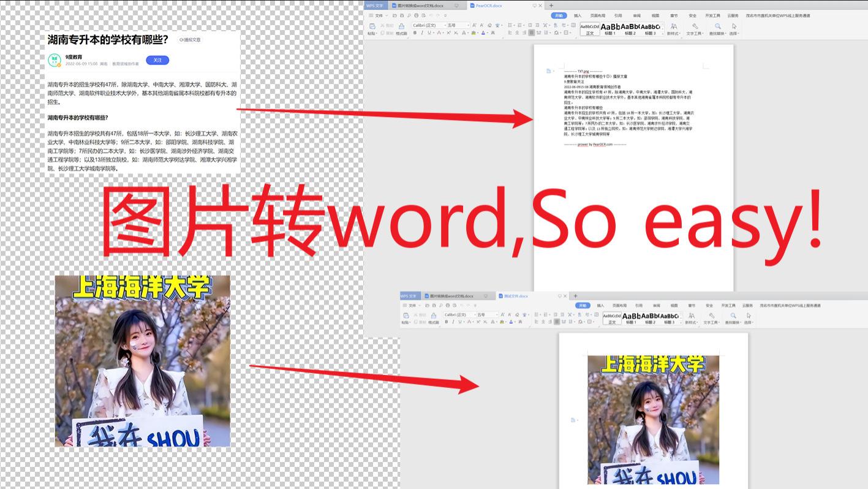Click the blue 关注 follow button

(x=158, y=60)
